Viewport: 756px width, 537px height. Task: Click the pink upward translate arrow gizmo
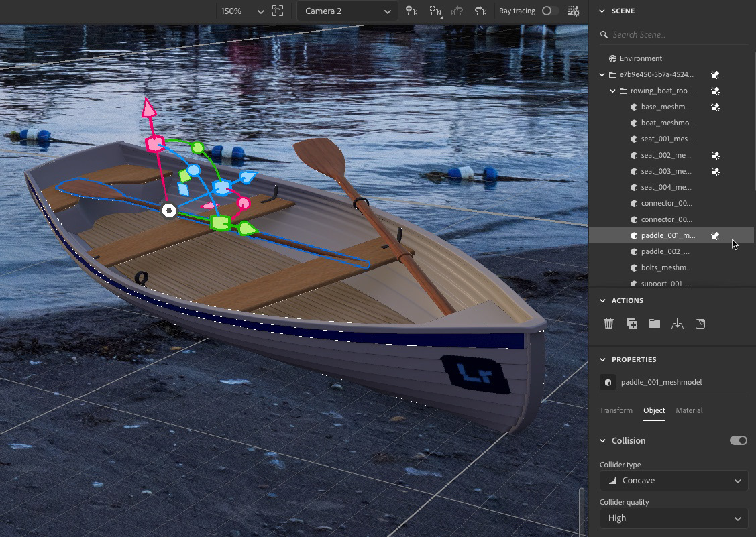pos(149,108)
